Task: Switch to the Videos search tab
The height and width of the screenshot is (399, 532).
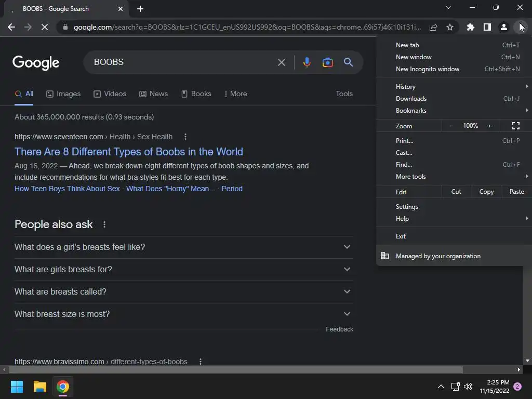Action: pos(110,94)
